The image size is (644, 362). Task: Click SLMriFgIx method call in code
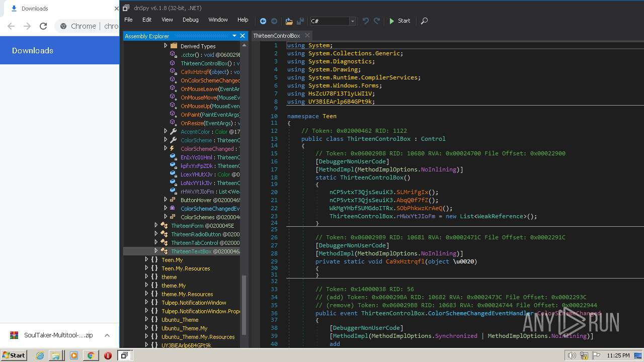pyautogui.click(x=412, y=192)
